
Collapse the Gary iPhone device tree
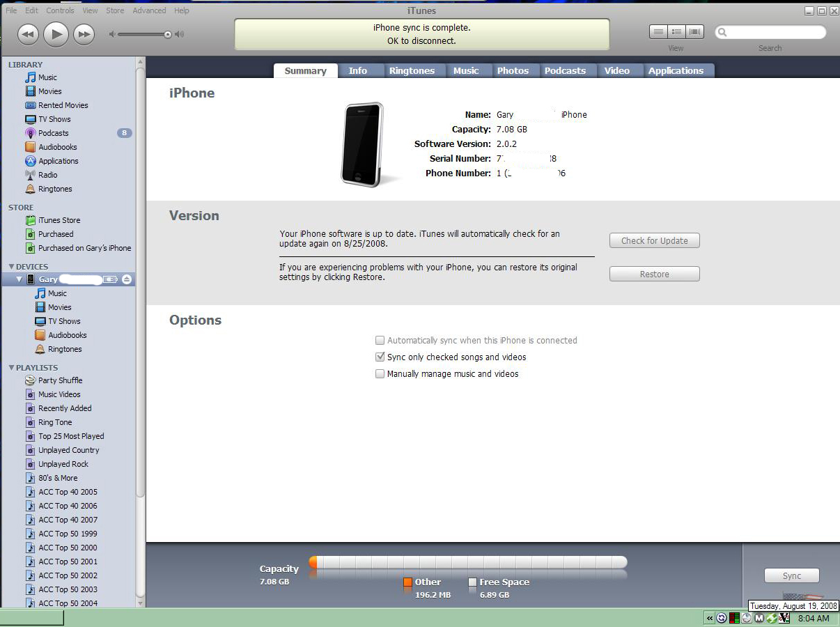pos(19,279)
